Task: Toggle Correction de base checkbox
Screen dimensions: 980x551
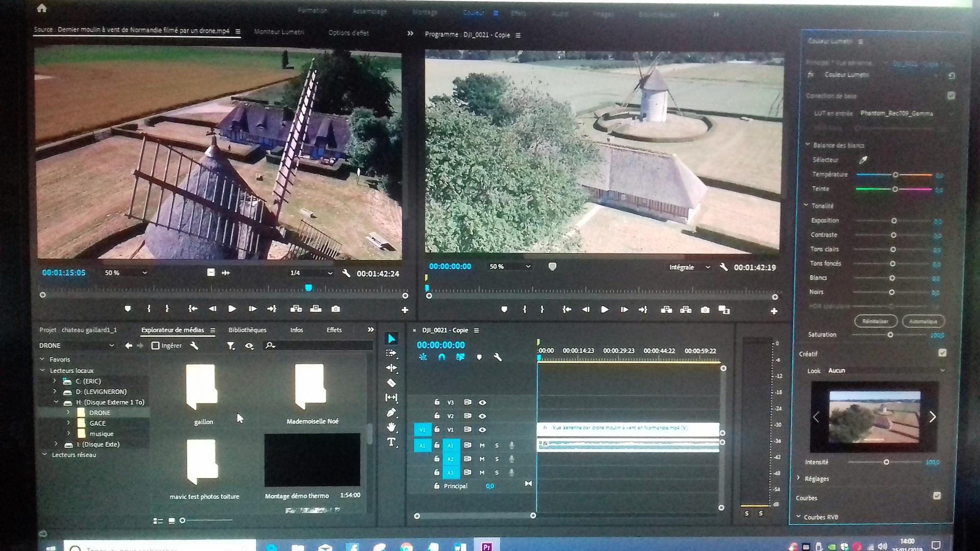Action: click(x=951, y=95)
